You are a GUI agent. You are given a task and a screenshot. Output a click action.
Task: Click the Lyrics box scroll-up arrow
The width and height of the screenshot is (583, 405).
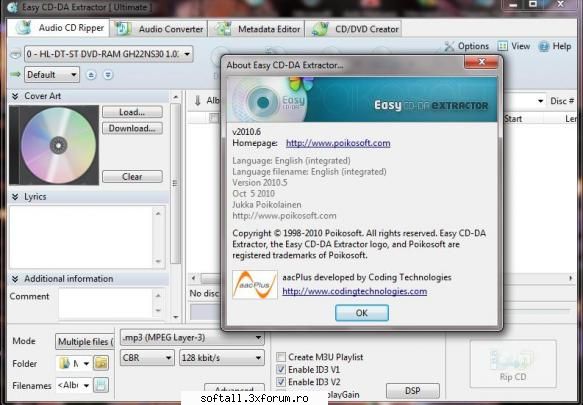(x=158, y=213)
